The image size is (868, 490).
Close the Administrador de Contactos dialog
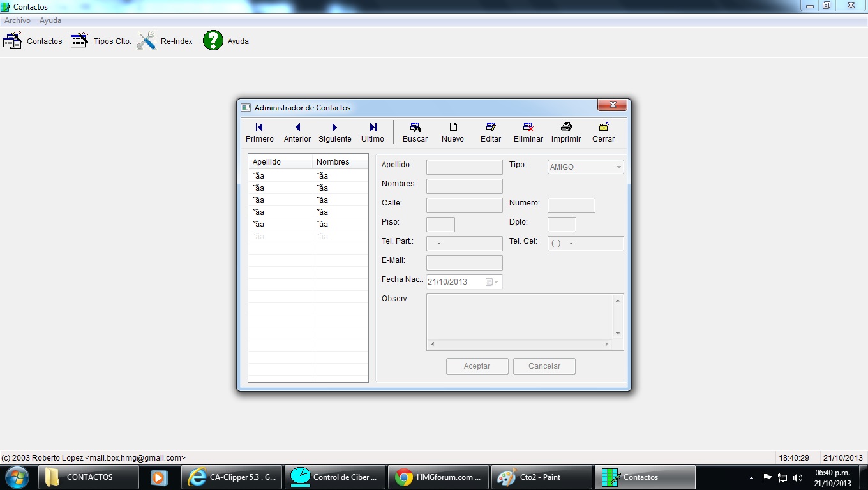coord(612,105)
